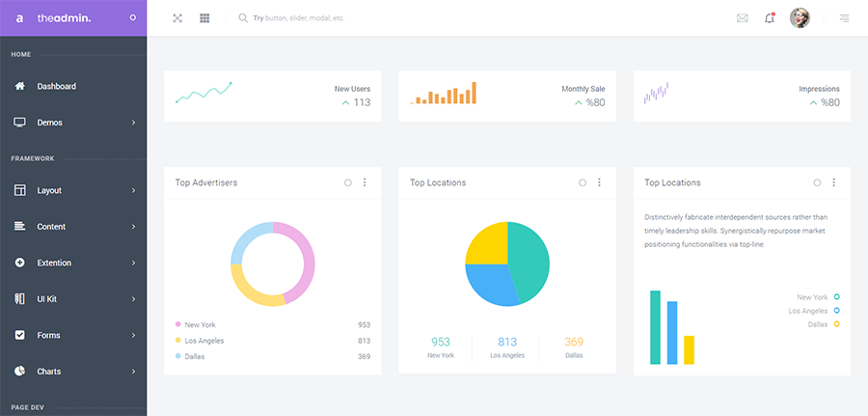Click the Dashboard home icon in sidebar
Viewport: 868px width, 416px height.
click(x=20, y=87)
